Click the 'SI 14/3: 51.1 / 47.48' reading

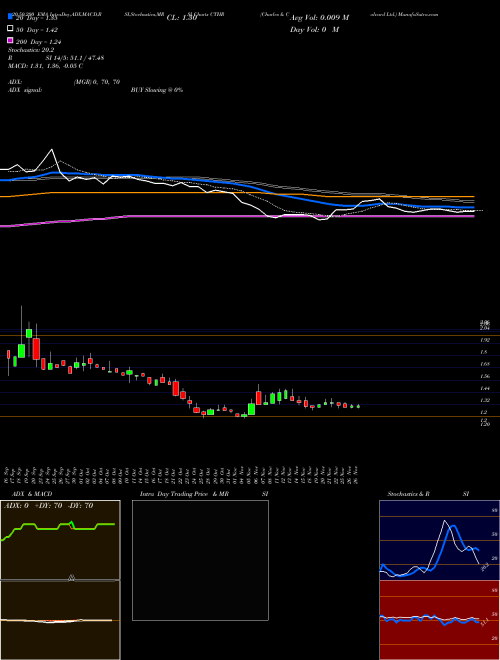[x=75, y=58]
